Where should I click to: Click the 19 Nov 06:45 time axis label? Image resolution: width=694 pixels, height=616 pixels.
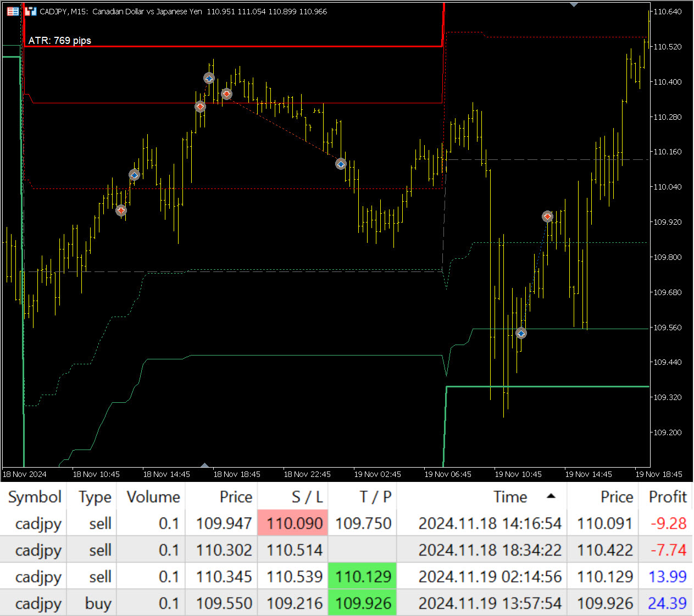click(448, 474)
